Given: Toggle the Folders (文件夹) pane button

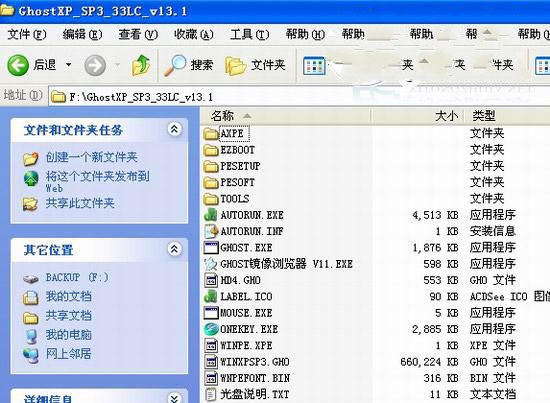Looking at the screenshot, I should (x=255, y=65).
